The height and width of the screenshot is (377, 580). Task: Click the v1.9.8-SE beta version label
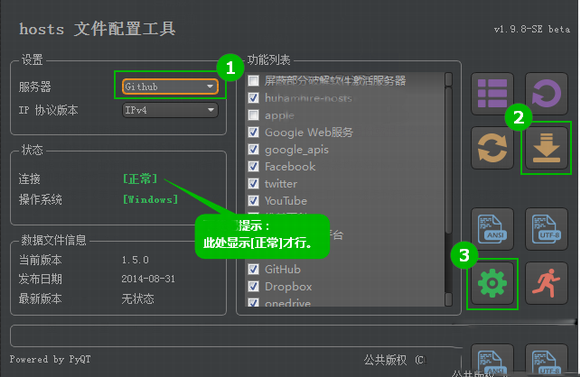(x=532, y=29)
